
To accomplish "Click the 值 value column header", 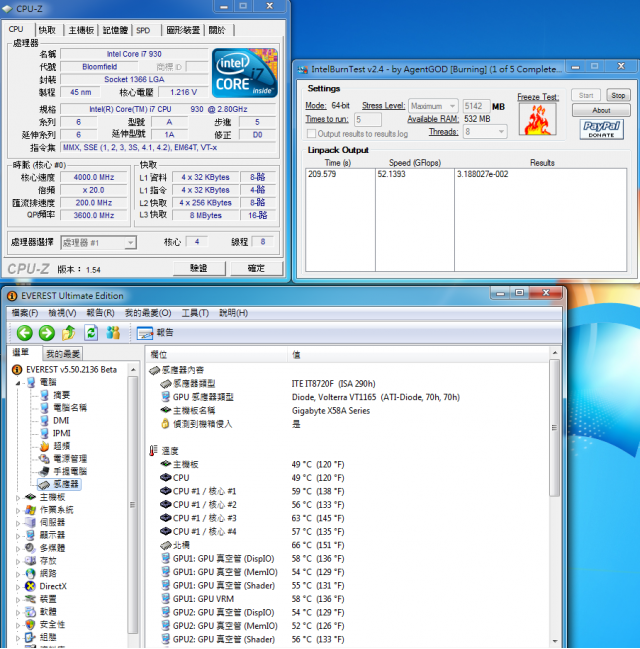I will pos(418,355).
